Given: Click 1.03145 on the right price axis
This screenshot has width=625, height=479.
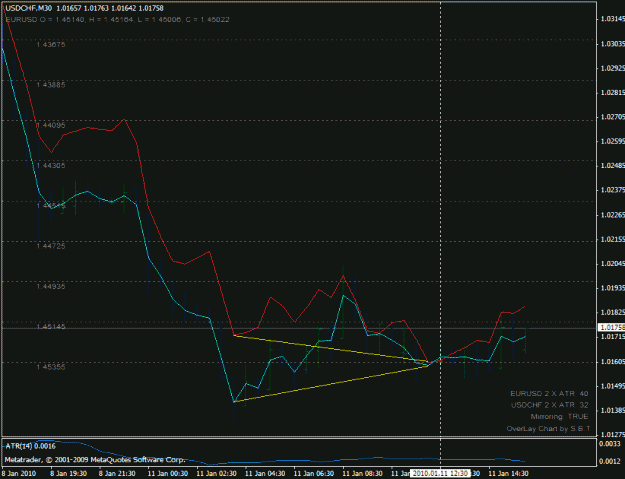Looking at the screenshot, I should click(613, 19).
